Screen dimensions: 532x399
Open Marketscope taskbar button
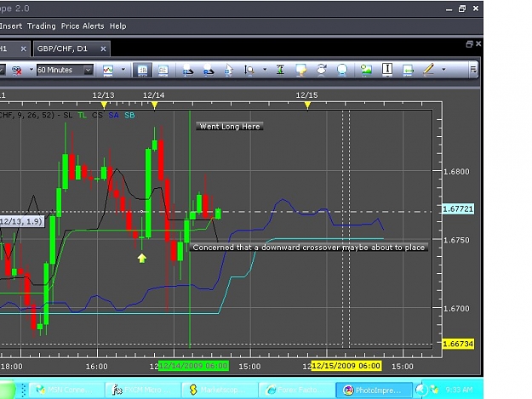click(x=218, y=390)
